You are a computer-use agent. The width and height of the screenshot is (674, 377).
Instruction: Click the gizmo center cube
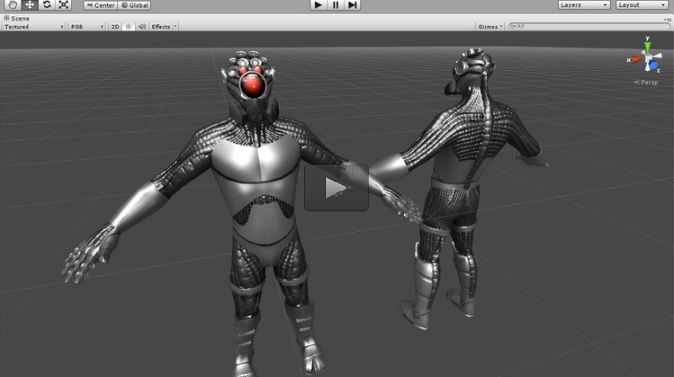(647, 58)
